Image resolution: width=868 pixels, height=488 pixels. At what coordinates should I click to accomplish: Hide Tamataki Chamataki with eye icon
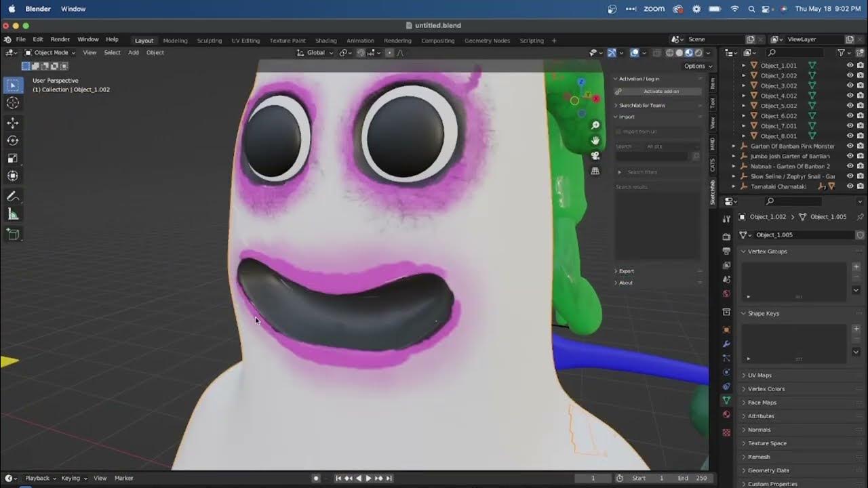[x=850, y=186]
